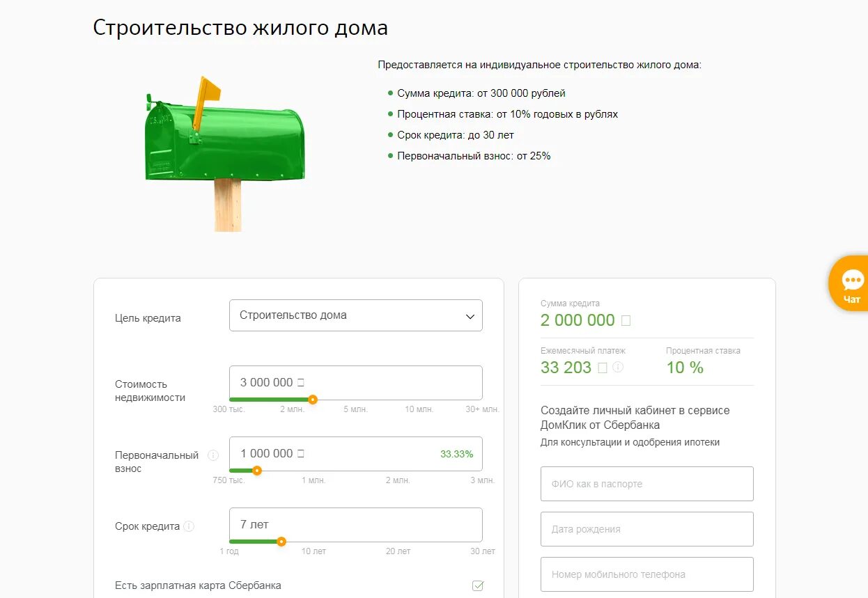Click the green mailbox image
This screenshot has height=598, width=868.
coord(224,153)
